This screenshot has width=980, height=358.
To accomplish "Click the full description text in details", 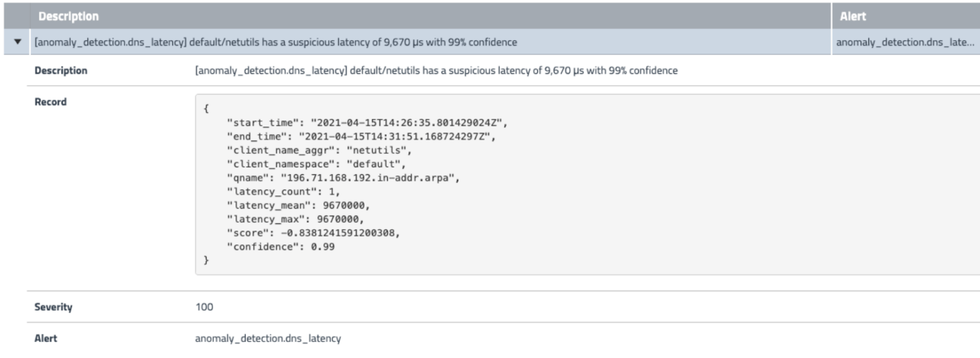I will coord(436,71).
